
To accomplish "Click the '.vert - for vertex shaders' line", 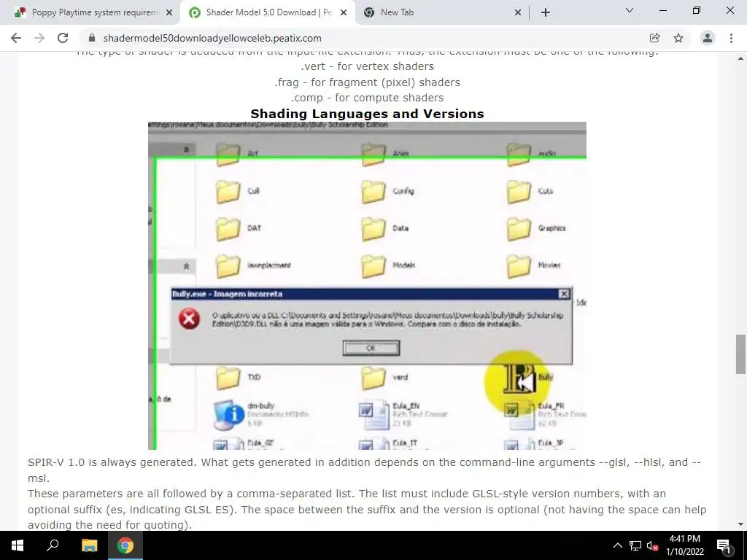I will click(x=367, y=66).
